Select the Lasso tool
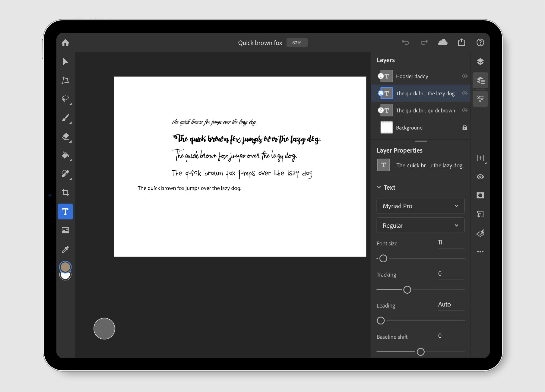The height and width of the screenshot is (392, 545). [65, 99]
